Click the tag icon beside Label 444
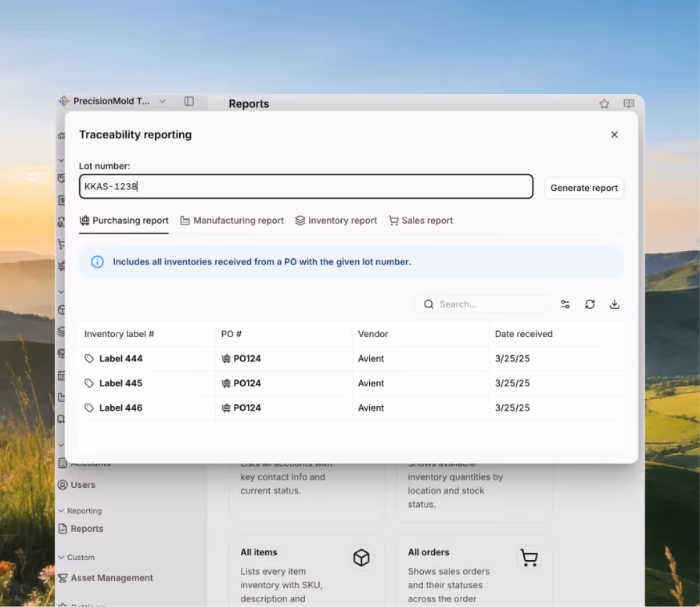The width and height of the screenshot is (700, 607). pyautogui.click(x=89, y=359)
